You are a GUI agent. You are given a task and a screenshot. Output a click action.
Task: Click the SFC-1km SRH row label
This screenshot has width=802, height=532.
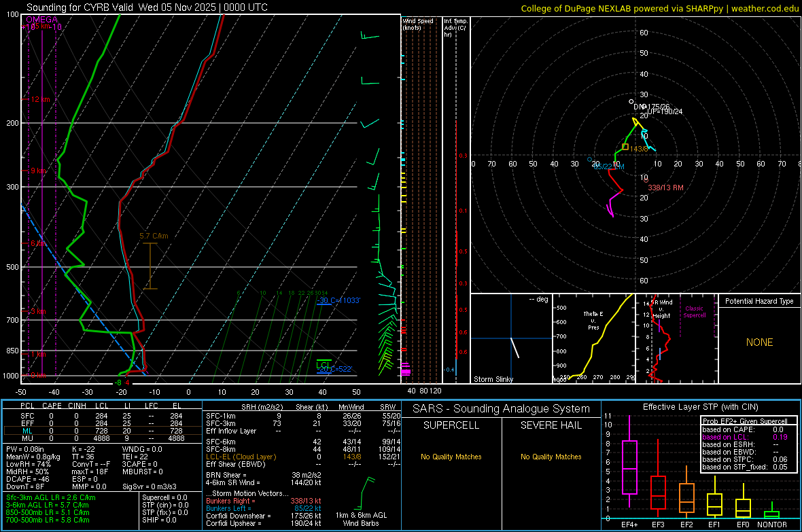coord(221,416)
